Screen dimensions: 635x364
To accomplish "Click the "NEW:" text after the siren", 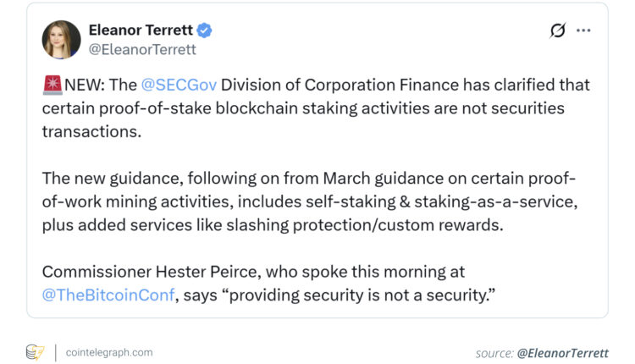I will tap(81, 85).
